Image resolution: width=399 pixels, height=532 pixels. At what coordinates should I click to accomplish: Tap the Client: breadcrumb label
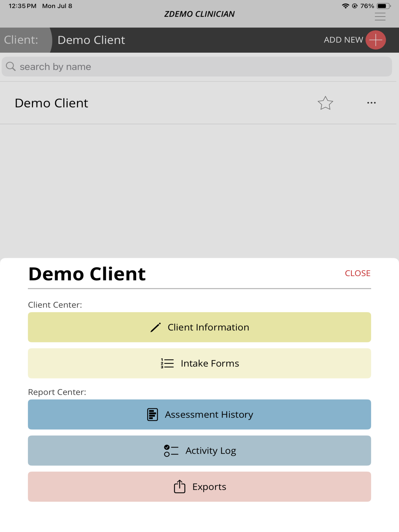tap(21, 40)
